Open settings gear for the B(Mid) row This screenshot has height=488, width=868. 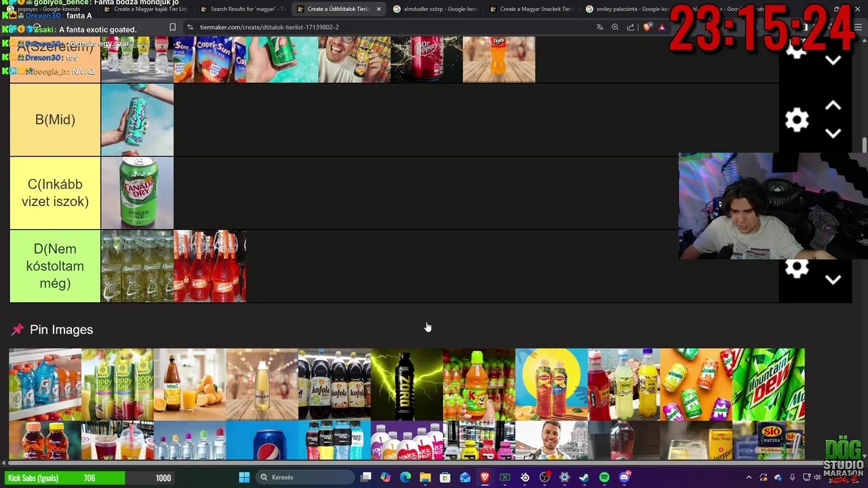[797, 120]
